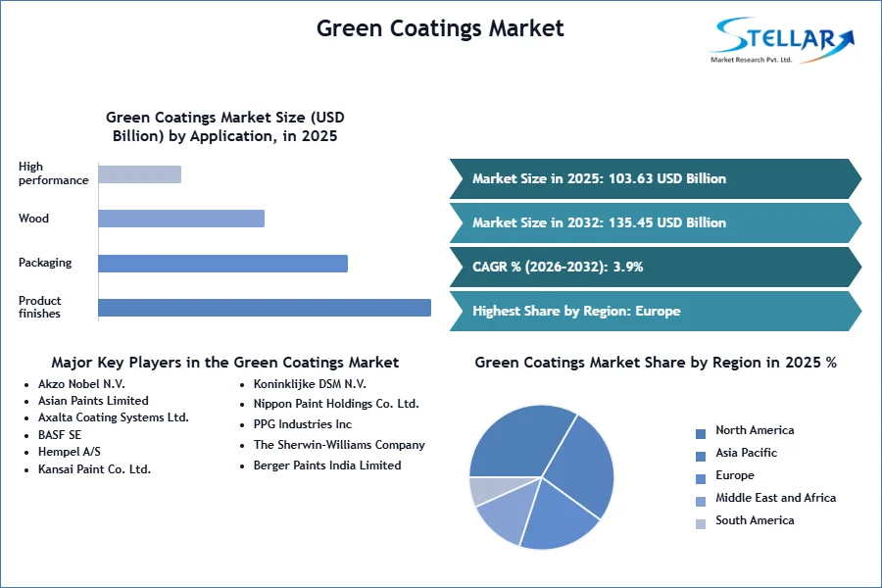This screenshot has width=882, height=588.
Task: Click the CAGR % (2026-2032) banner
Action: 656,267
